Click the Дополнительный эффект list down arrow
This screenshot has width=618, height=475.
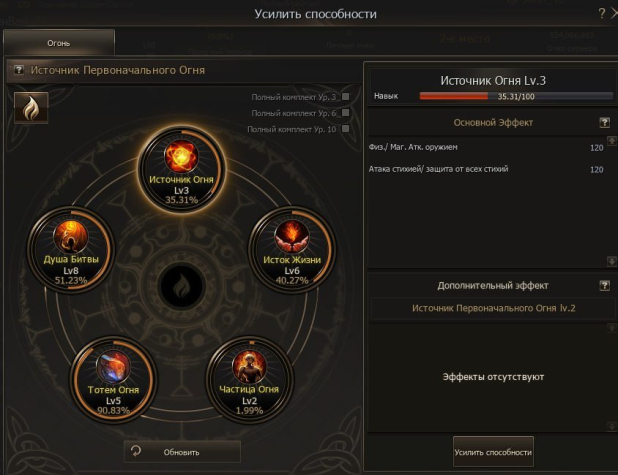click(x=612, y=426)
